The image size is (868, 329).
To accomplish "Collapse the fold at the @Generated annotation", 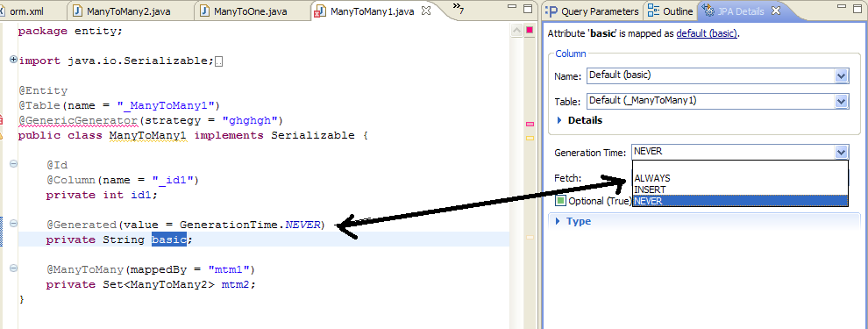I will click(13, 223).
